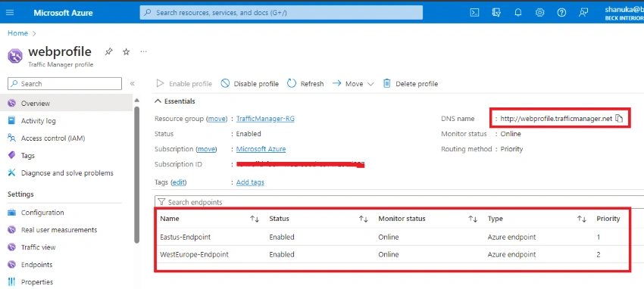Click the Microsoft Azure logo text
Screen dimensions: 644x289
pyautogui.click(x=63, y=13)
